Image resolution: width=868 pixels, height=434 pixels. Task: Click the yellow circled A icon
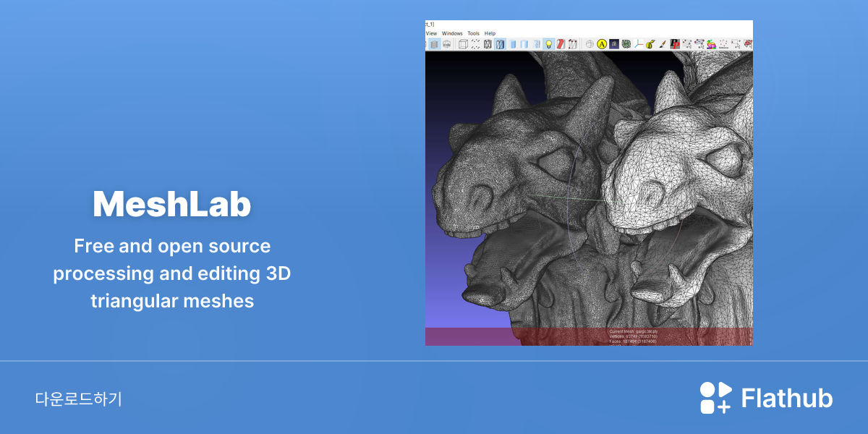coord(602,44)
